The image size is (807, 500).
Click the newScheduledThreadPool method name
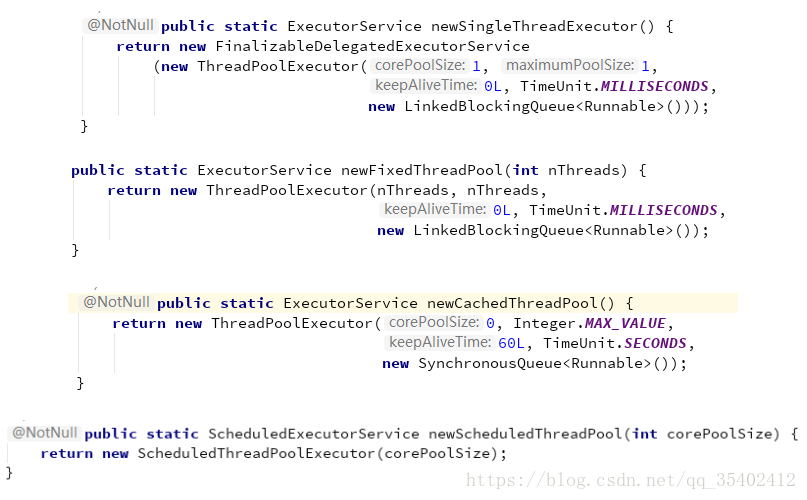(525, 434)
